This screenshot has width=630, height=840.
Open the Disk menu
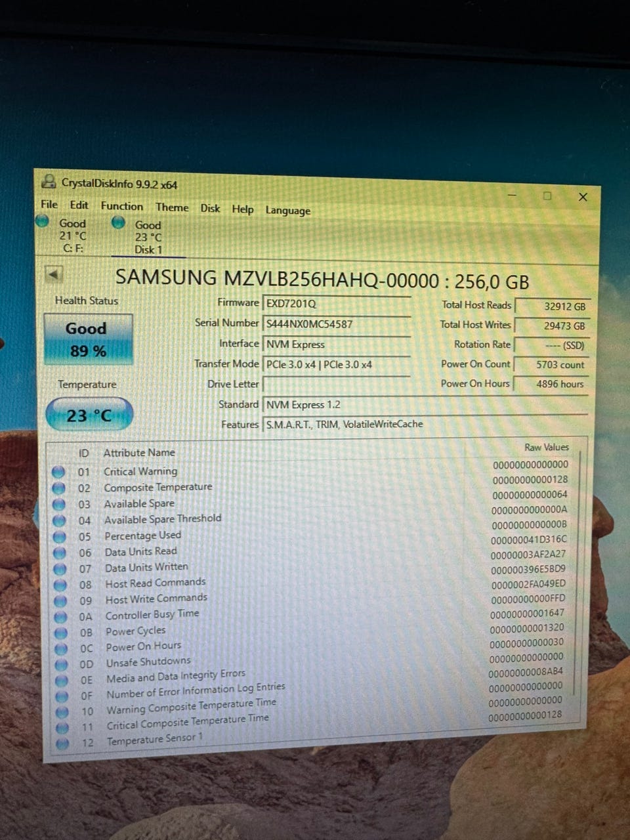click(x=210, y=208)
